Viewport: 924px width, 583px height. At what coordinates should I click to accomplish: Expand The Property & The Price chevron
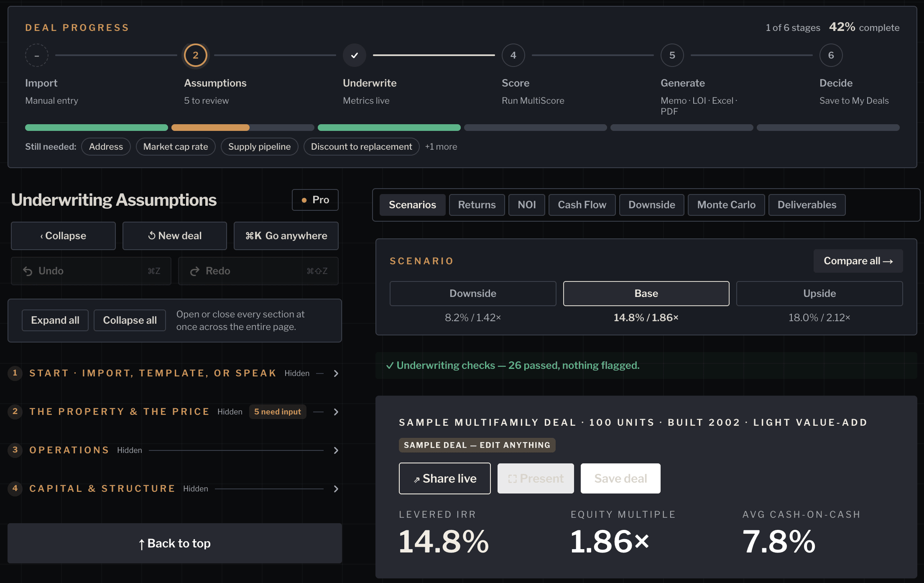point(336,412)
